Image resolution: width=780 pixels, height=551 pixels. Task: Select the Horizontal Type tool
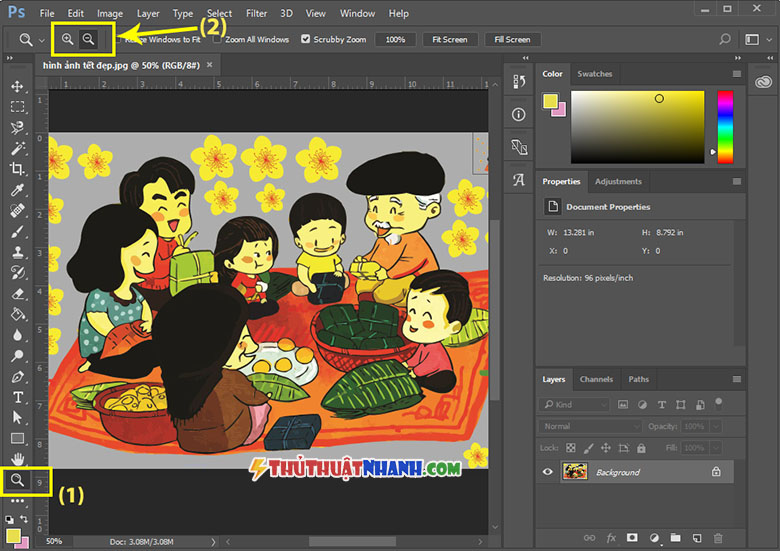pos(17,397)
